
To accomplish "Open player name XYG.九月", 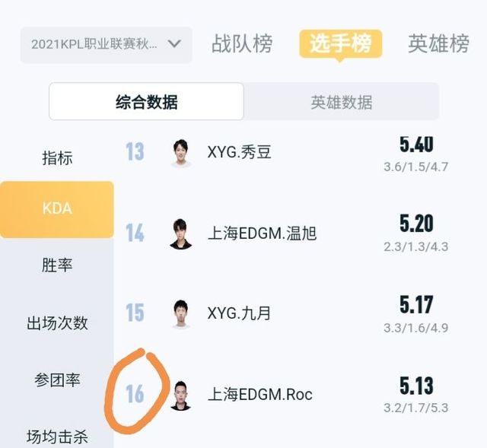I will (x=239, y=313).
